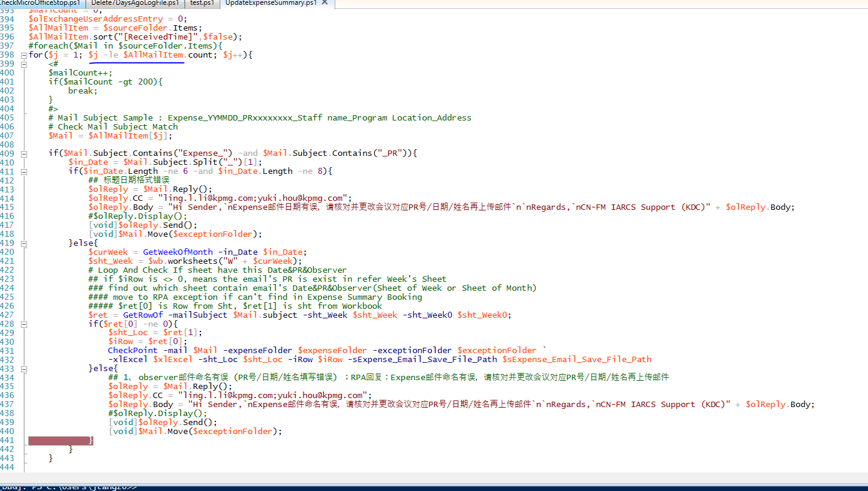This screenshot has width=868, height=491.
Task: Click line number 394 in the gutter
Action: pyautogui.click(x=7, y=19)
